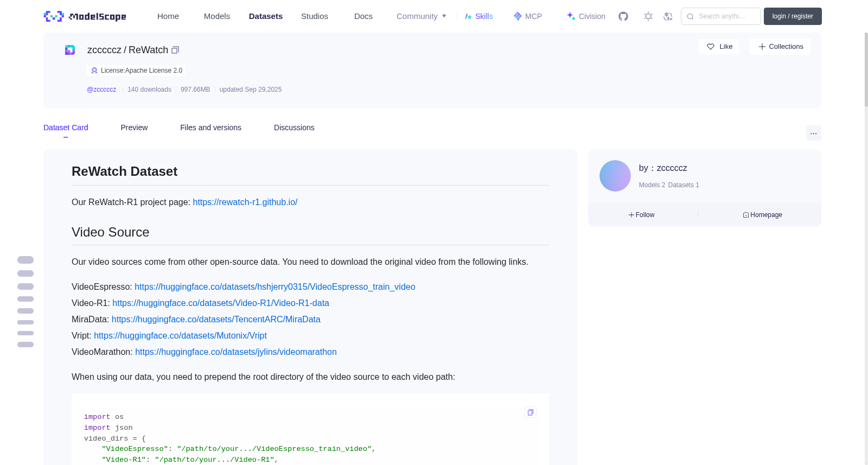
Task: Click the dataset icon beside zcccccz / ReWatch
Action: [x=70, y=50]
